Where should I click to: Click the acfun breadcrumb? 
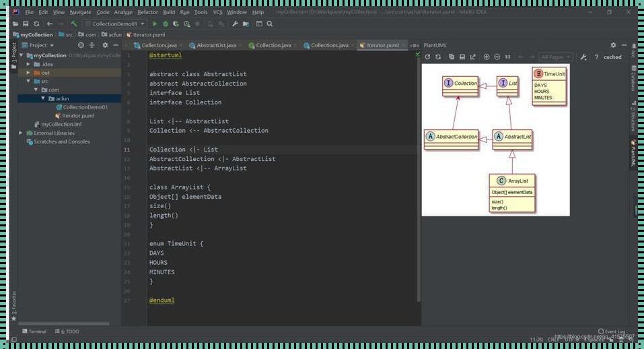(112, 34)
